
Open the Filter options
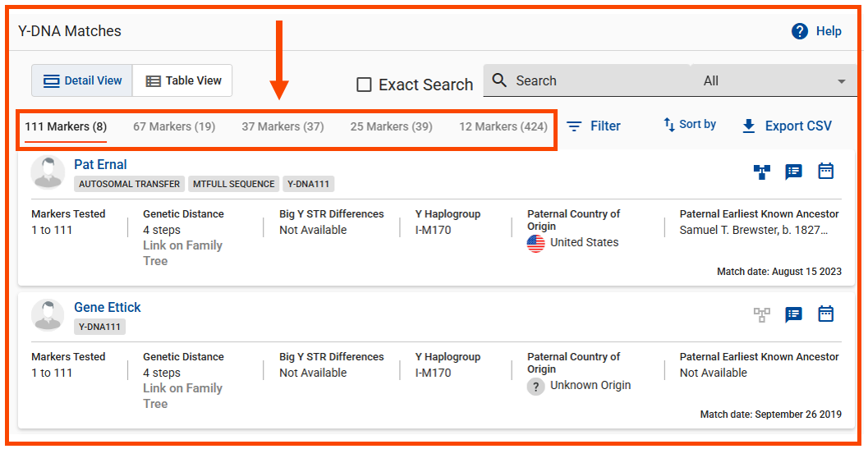[594, 126]
